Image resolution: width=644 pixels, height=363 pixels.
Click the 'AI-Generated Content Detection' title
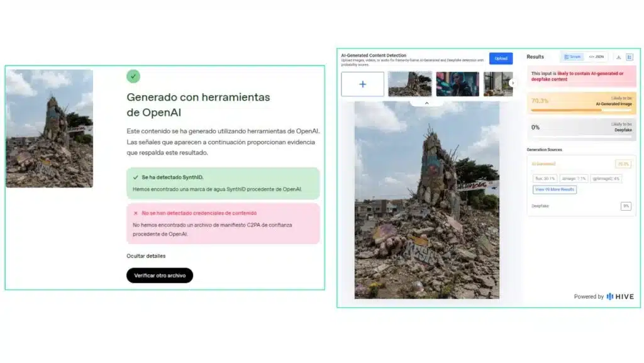[374, 55]
